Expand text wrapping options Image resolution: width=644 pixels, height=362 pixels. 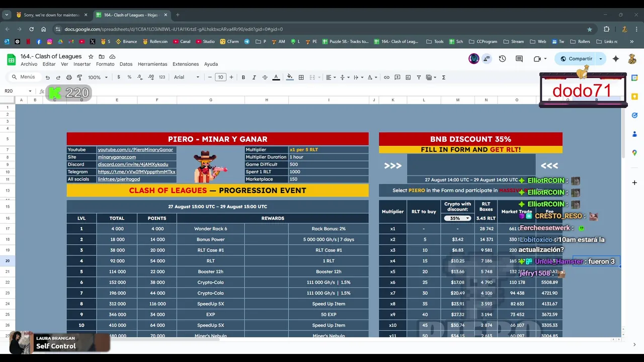pyautogui.click(x=358, y=77)
